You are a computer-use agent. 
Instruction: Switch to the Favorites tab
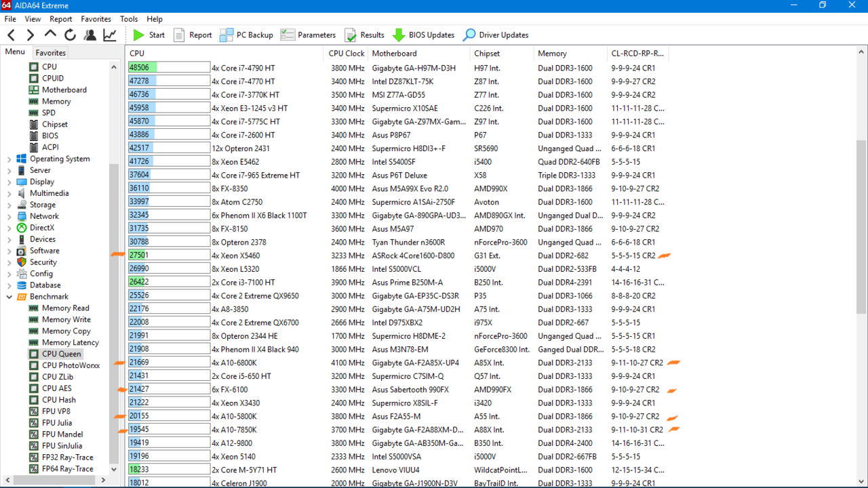[51, 53]
